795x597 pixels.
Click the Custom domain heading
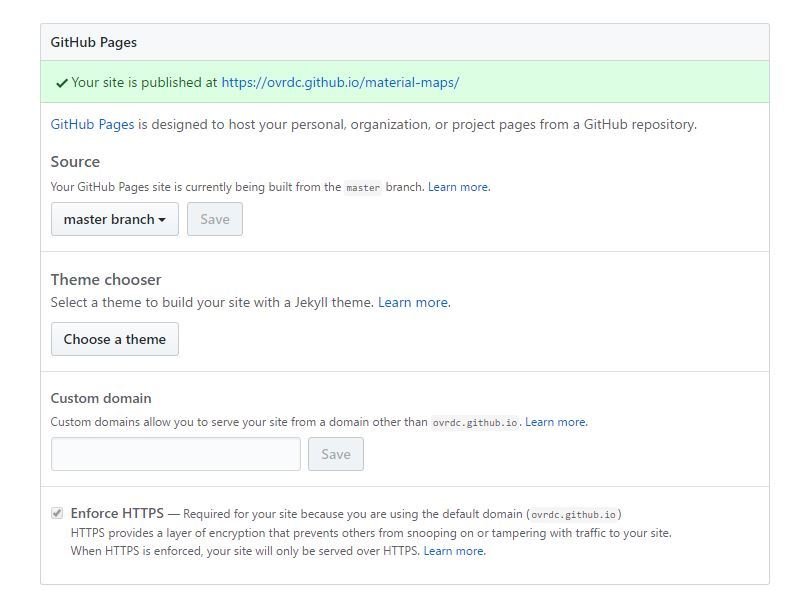[x=101, y=398]
